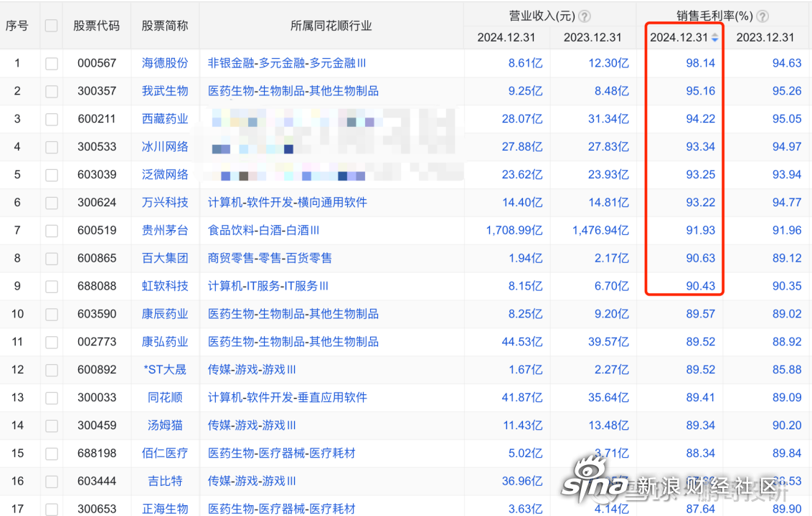Select checkbox for 汤姆猫 row
812x516 pixels.
pos(51,426)
